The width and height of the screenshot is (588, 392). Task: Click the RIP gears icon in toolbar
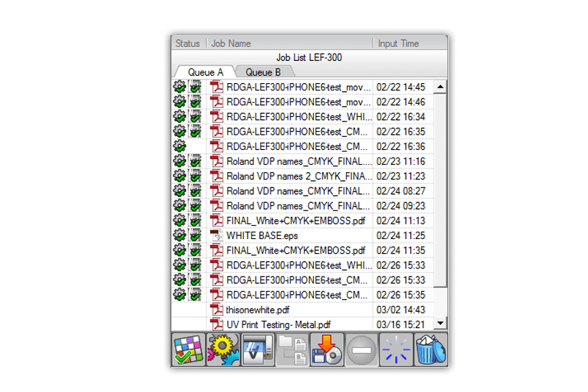pyautogui.click(x=223, y=349)
